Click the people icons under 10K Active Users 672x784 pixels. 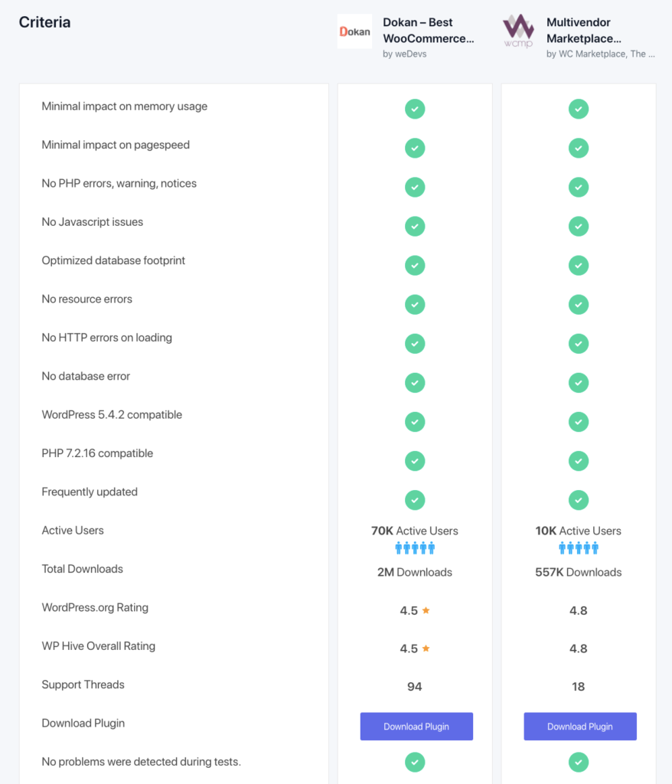579,548
